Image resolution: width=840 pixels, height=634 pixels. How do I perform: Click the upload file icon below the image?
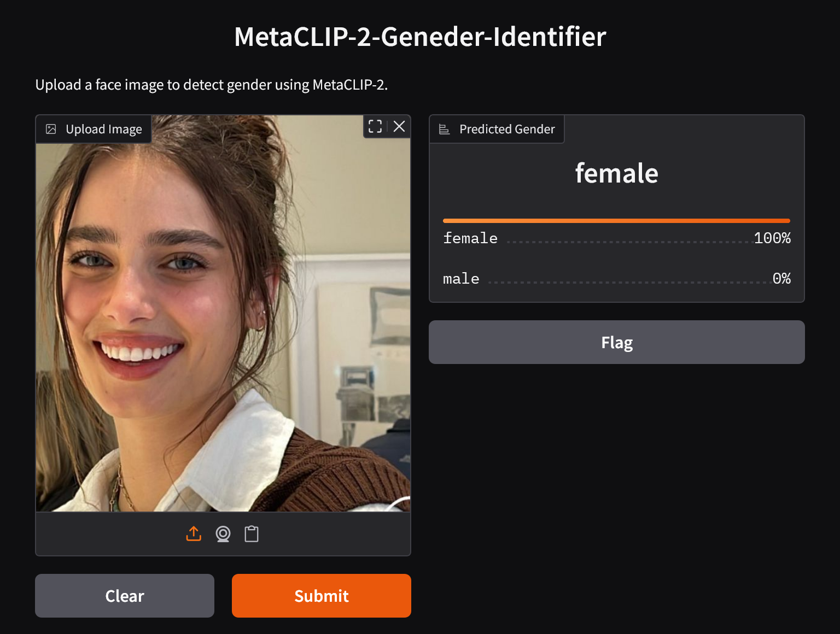(x=194, y=534)
